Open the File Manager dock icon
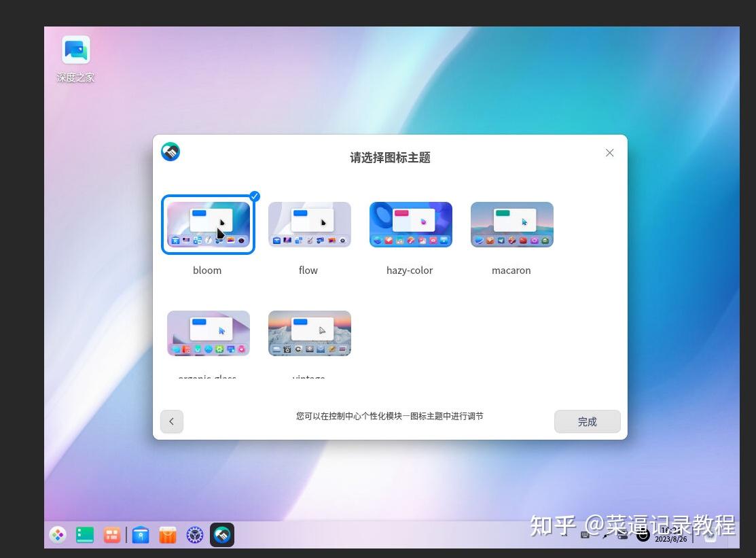This screenshot has width=756, height=558. tap(84, 535)
